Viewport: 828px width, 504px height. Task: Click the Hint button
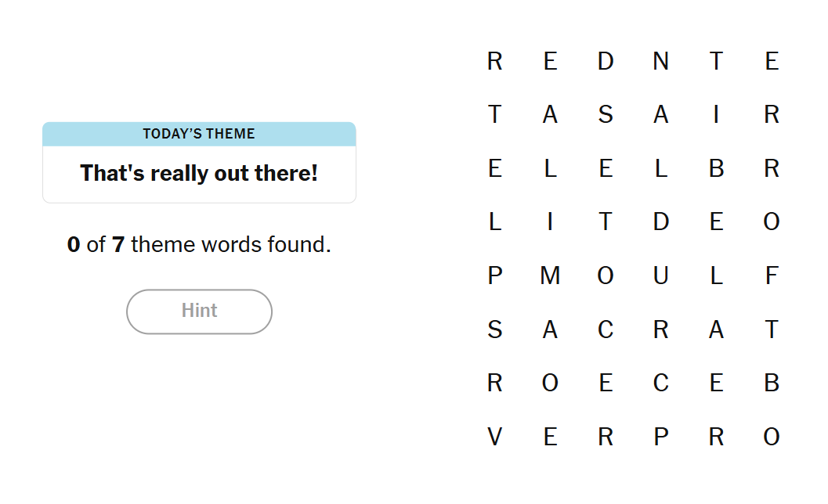pyautogui.click(x=199, y=311)
